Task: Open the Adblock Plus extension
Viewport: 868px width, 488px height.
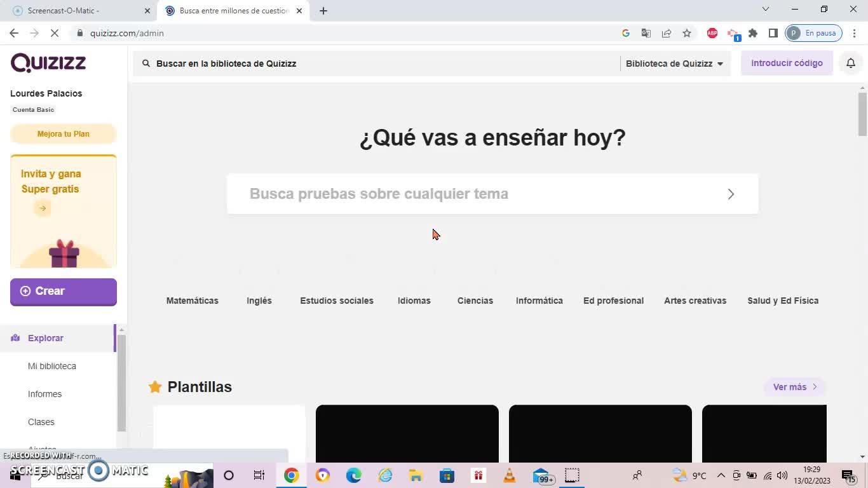Action: [712, 33]
